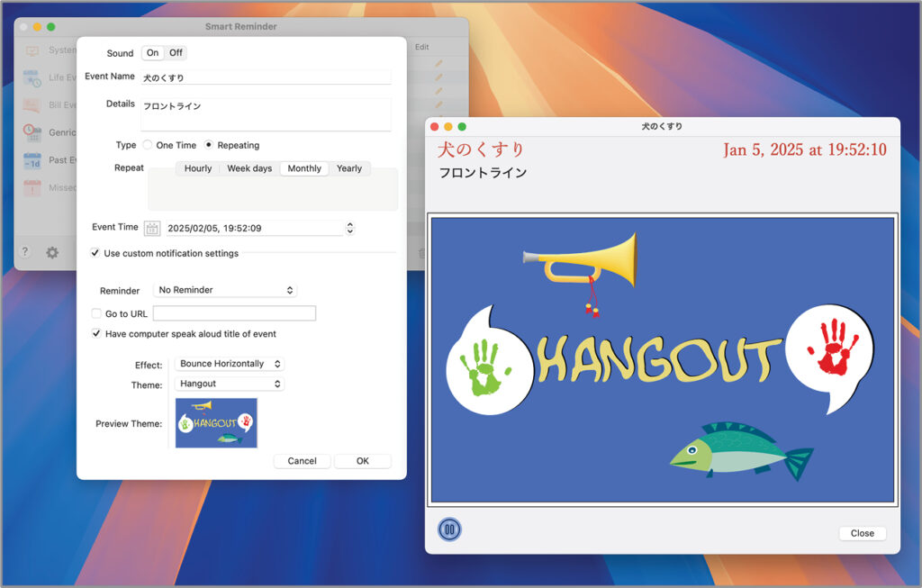922x588 pixels.
Task: Open settings via the gear icon
Action: 52,252
